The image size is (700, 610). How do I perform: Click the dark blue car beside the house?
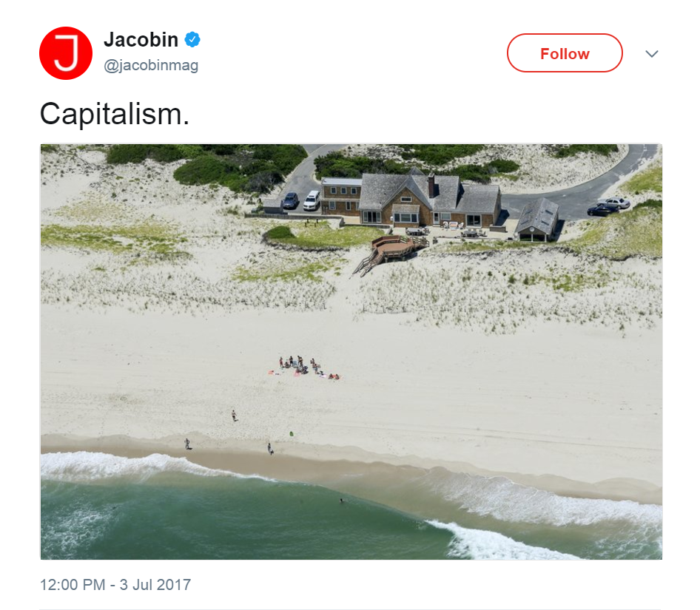[291, 200]
